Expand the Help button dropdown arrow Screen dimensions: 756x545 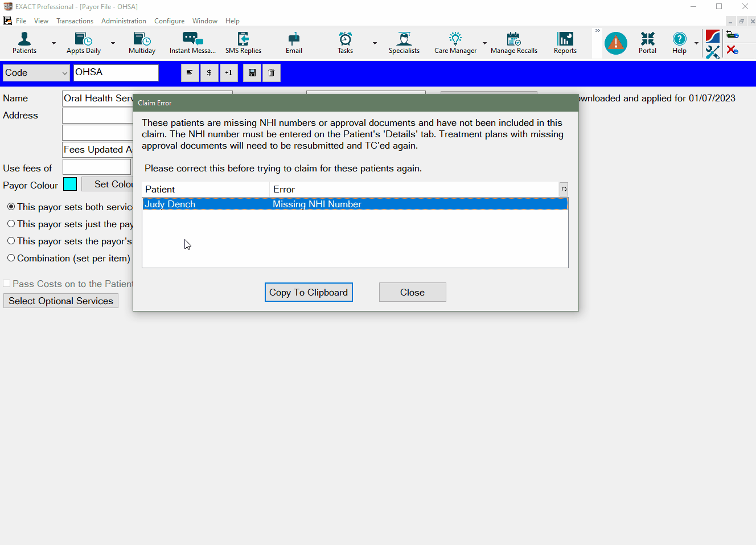tap(696, 43)
